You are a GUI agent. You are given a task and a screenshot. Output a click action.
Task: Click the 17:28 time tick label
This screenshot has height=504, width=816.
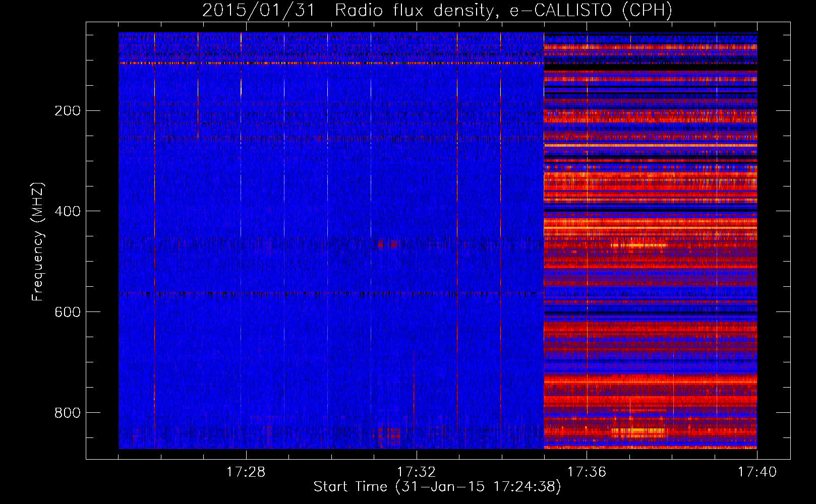[x=246, y=472]
